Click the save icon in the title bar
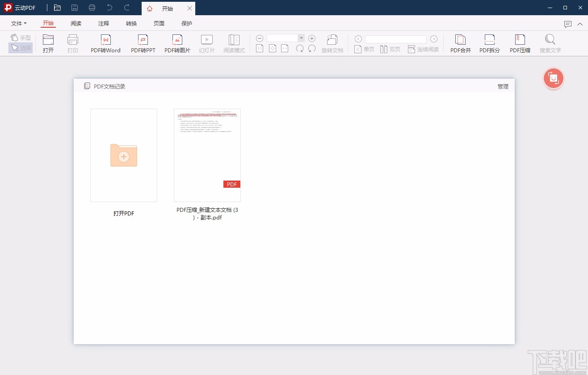The height and width of the screenshot is (375, 588). pos(75,8)
